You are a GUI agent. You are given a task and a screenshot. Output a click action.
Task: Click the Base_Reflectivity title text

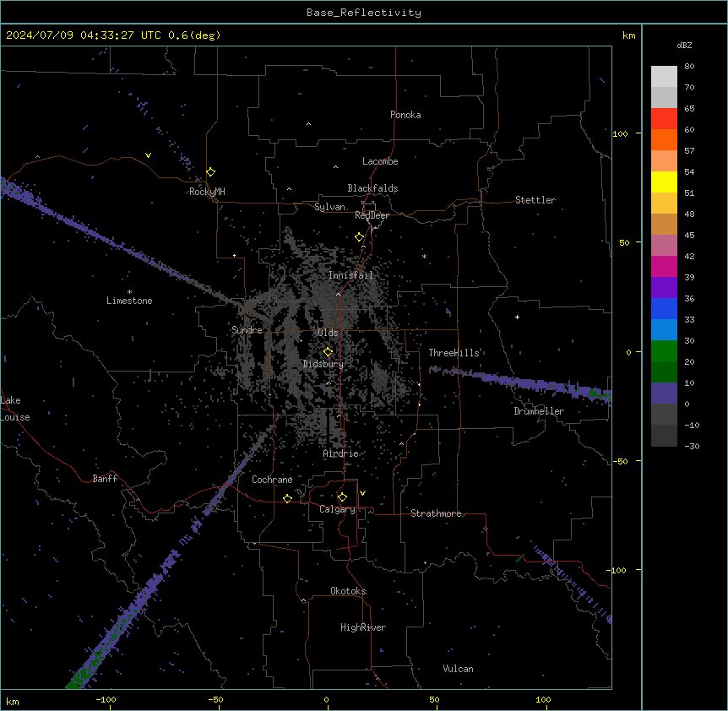click(364, 13)
